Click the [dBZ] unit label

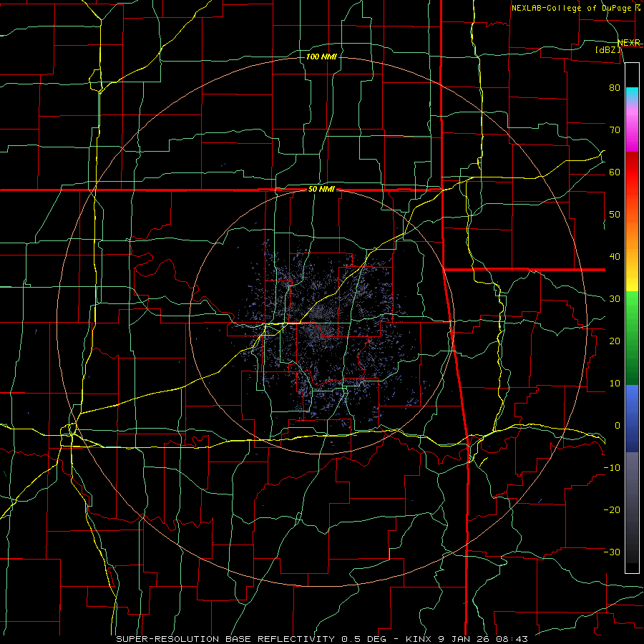point(608,49)
